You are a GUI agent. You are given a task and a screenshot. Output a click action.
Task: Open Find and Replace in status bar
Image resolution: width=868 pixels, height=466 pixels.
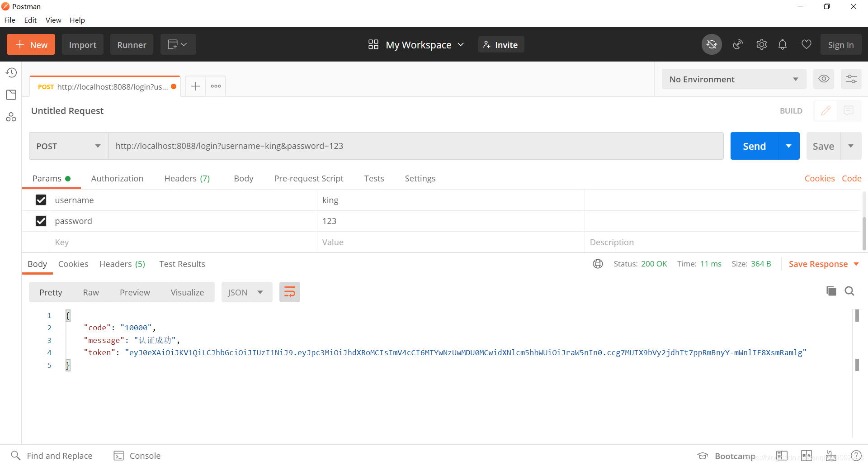[x=52, y=456]
